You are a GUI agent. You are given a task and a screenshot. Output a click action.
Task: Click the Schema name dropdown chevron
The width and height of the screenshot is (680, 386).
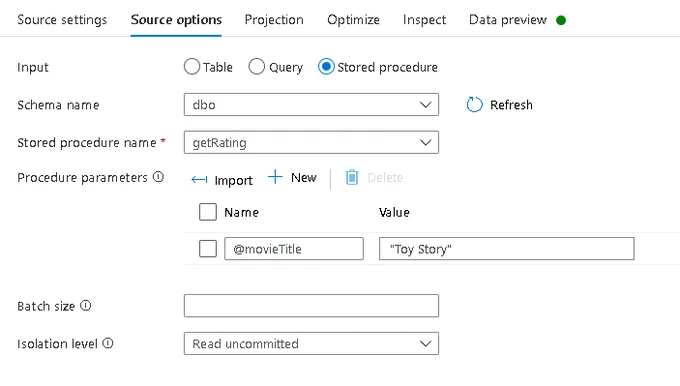coord(425,105)
